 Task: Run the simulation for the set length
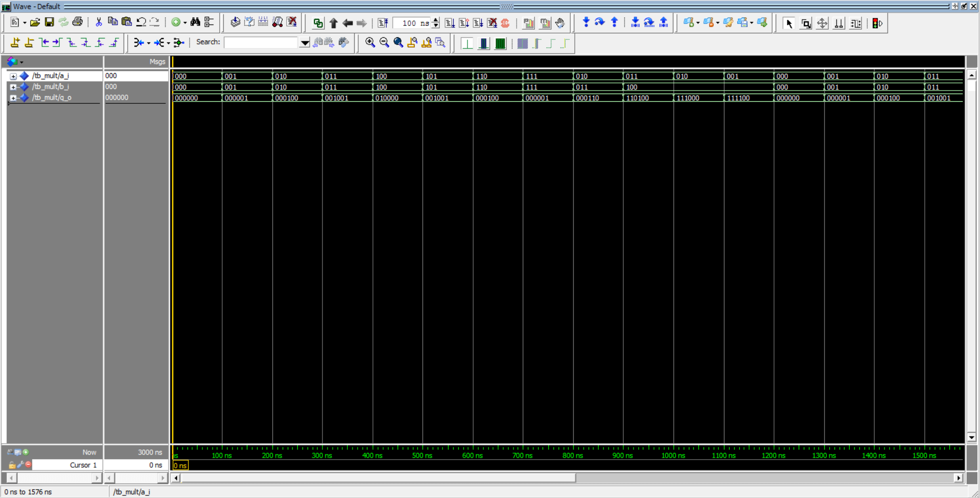point(450,23)
